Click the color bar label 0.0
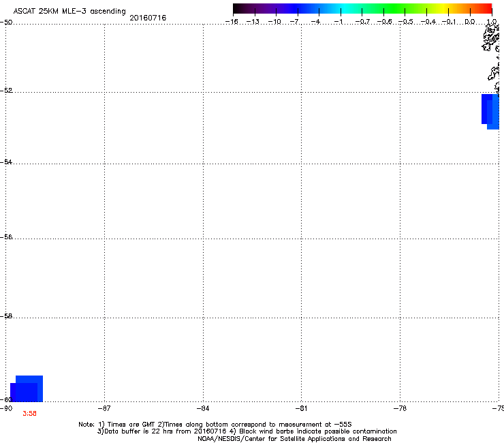The width and height of the screenshot is (504, 443). click(470, 22)
